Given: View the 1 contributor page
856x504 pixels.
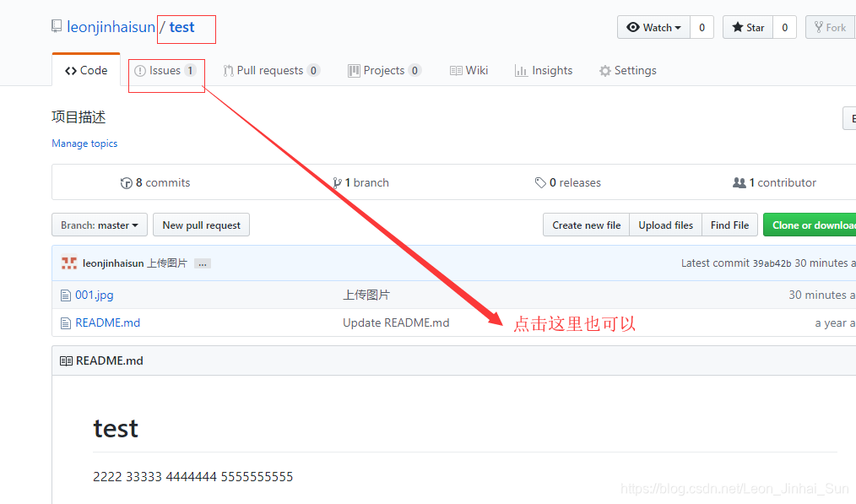Looking at the screenshot, I should [774, 182].
